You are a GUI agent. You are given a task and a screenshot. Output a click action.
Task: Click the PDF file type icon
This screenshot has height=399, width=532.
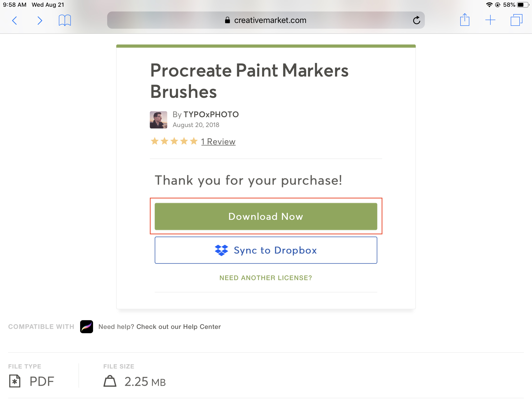coord(15,381)
